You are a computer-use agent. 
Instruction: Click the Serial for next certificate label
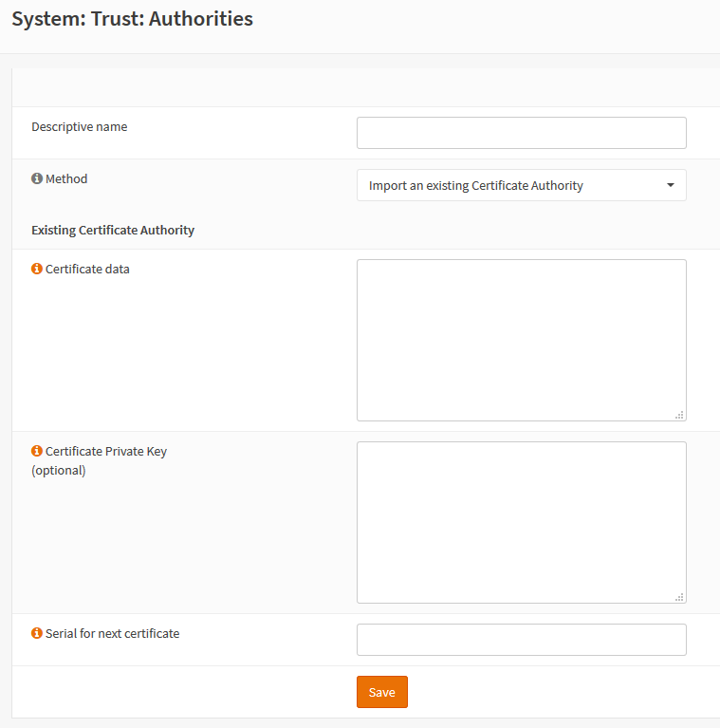coord(112,633)
